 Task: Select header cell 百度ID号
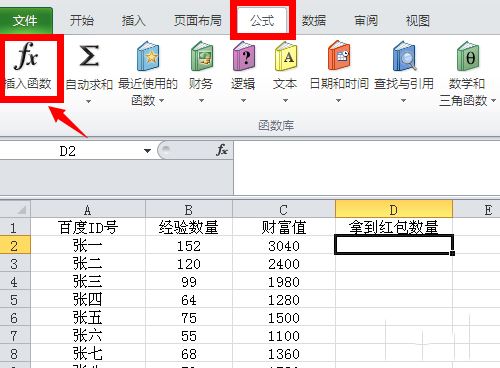point(88,227)
